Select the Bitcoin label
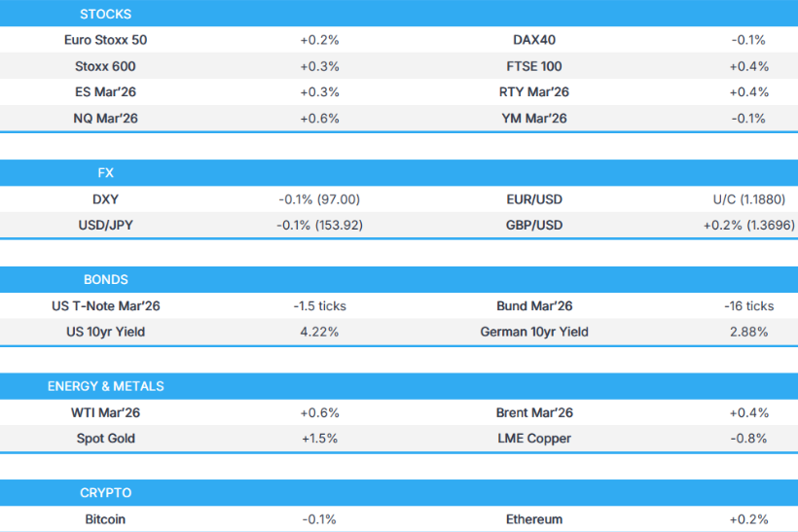Screen dimensions: 798x532 click(105, 519)
